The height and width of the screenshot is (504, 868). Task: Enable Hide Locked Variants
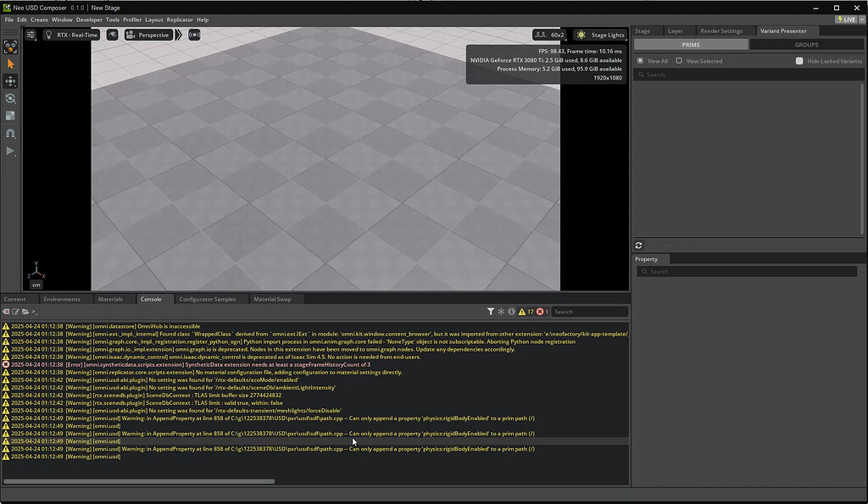pyautogui.click(x=799, y=60)
